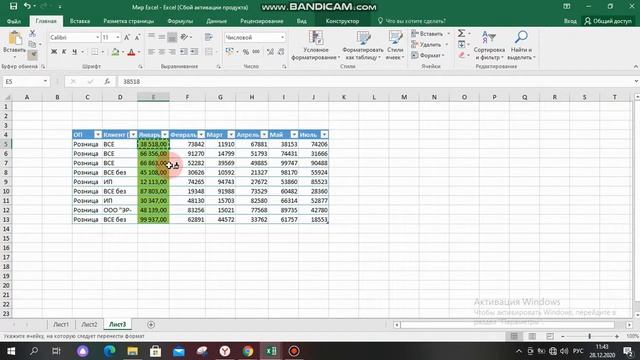Switch to the Конструктор tab

pos(342,21)
